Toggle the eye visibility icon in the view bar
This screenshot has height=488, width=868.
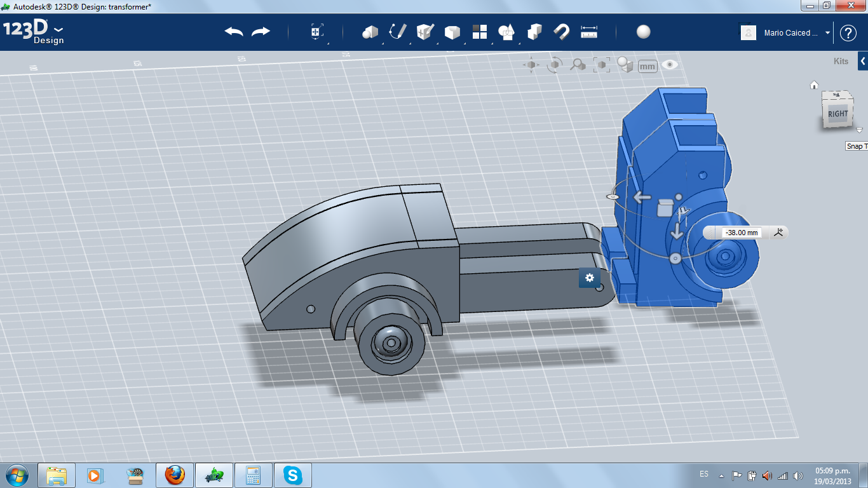(670, 65)
